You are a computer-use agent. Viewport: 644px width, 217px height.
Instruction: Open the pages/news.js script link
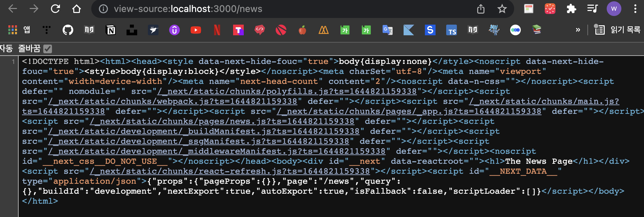tap(222, 121)
